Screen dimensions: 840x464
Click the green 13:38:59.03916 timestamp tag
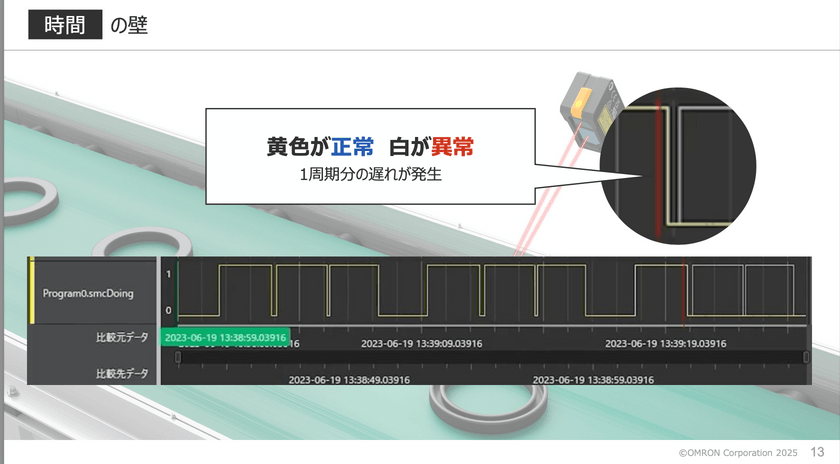click(x=225, y=338)
